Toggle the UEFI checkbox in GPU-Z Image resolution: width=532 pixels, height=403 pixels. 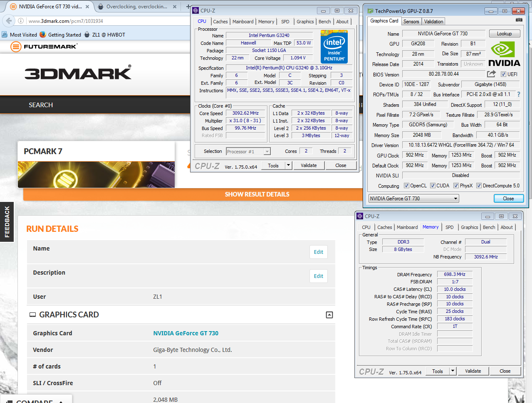pyautogui.click(x=503, y=74)
